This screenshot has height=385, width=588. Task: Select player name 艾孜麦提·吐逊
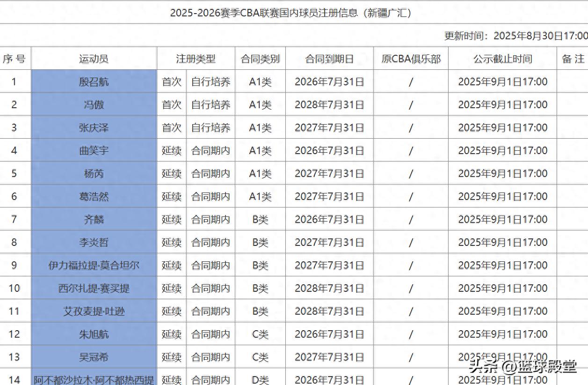click(94, 311)
